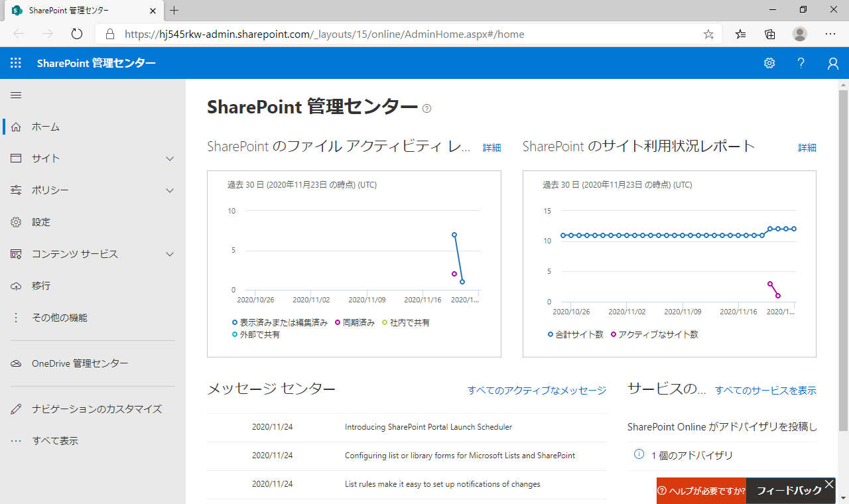
Task: Click the OneDrive cloud icon
Action: click(17, 363)
